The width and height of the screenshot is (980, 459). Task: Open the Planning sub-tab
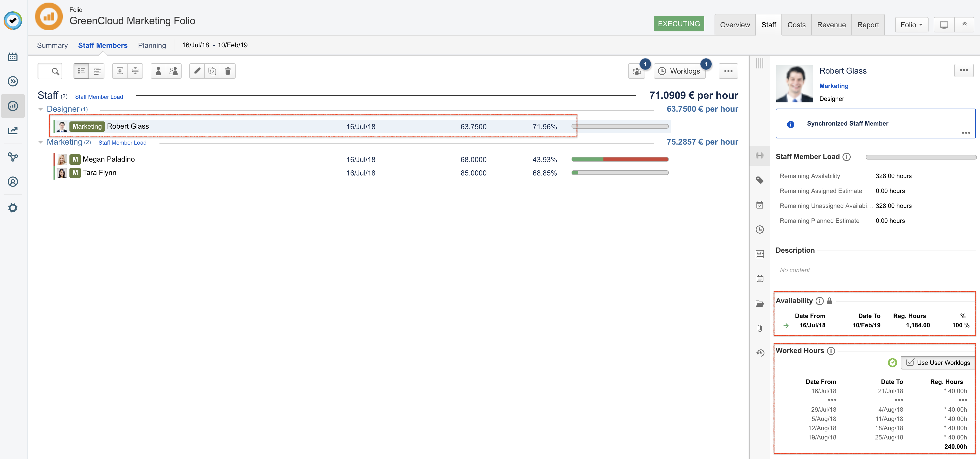coord(152,45)
